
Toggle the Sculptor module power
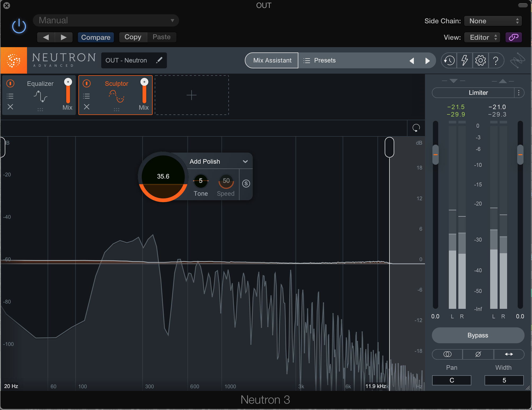[87, 83]
